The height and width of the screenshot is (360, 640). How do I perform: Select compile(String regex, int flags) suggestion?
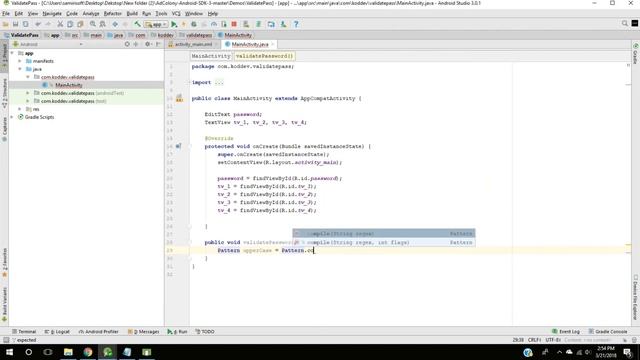(x=384, y=242)
